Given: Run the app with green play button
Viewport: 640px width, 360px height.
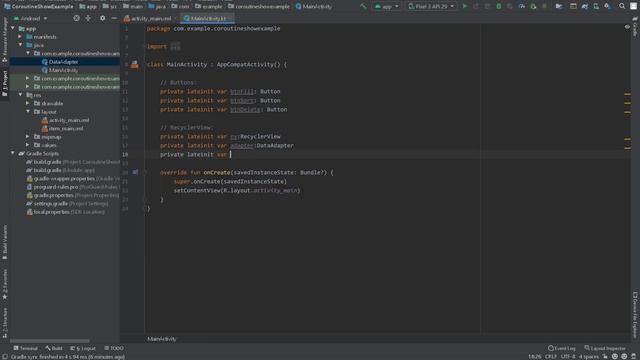Looking at the screenshot, I should tap(464, 6).
